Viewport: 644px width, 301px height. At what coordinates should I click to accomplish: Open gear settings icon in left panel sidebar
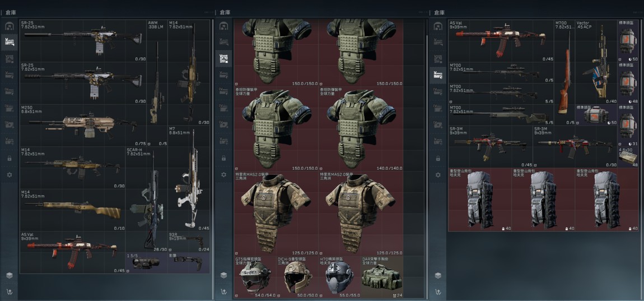pos(10,175)
